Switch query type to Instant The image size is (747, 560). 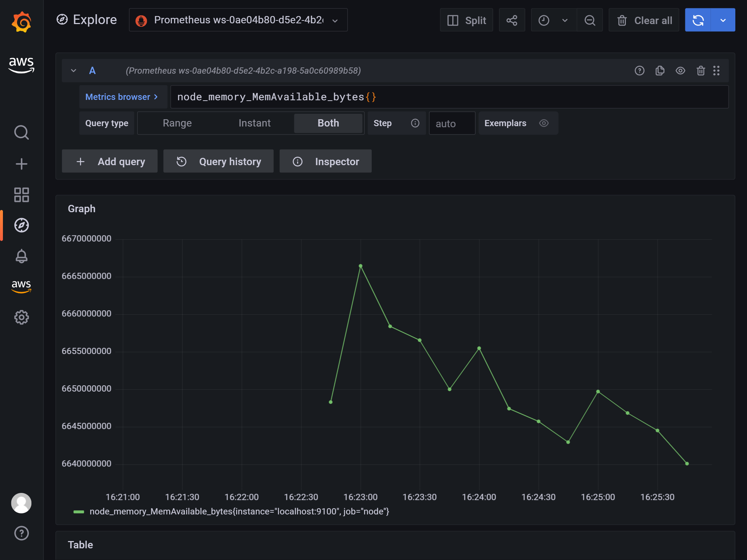(x=254, y=123)
